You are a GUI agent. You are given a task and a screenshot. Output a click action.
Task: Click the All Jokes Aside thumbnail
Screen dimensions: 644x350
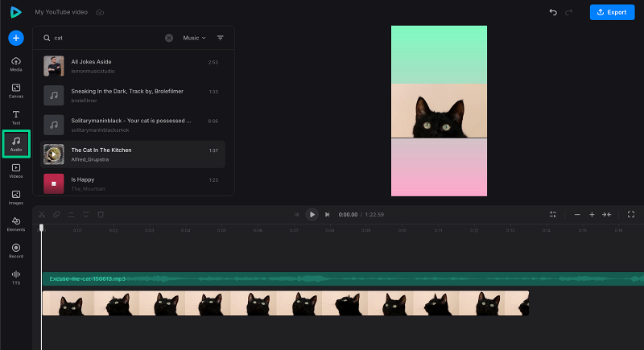pos(54,66)
